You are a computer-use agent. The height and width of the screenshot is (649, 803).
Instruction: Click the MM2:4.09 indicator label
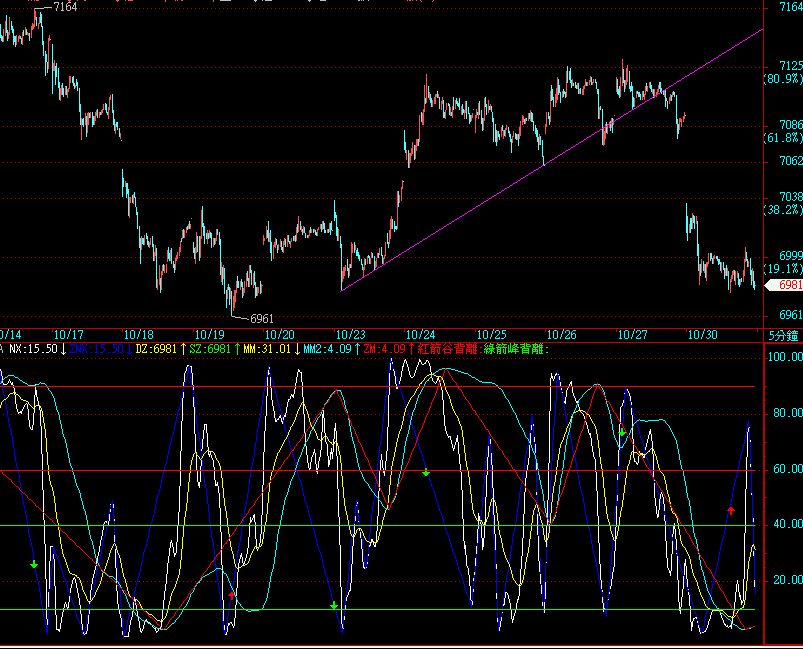tap(327, 349)
